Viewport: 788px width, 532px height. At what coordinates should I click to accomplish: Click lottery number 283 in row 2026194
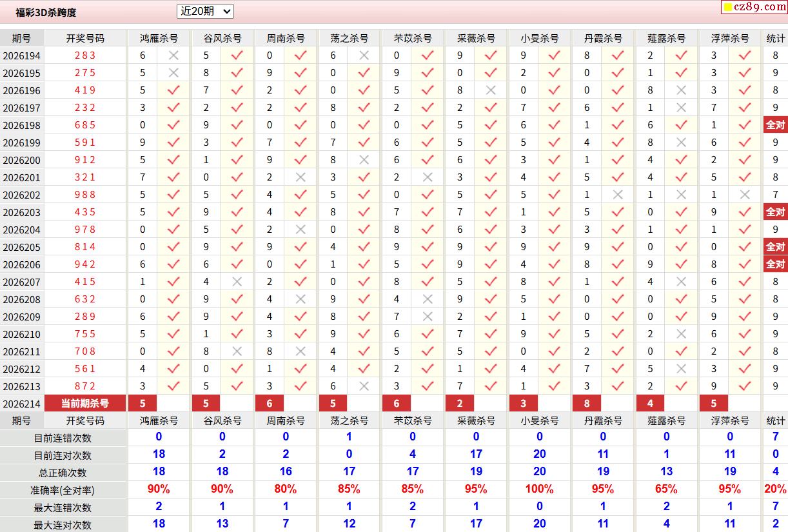pyautogui.click(x=85, y=55)
